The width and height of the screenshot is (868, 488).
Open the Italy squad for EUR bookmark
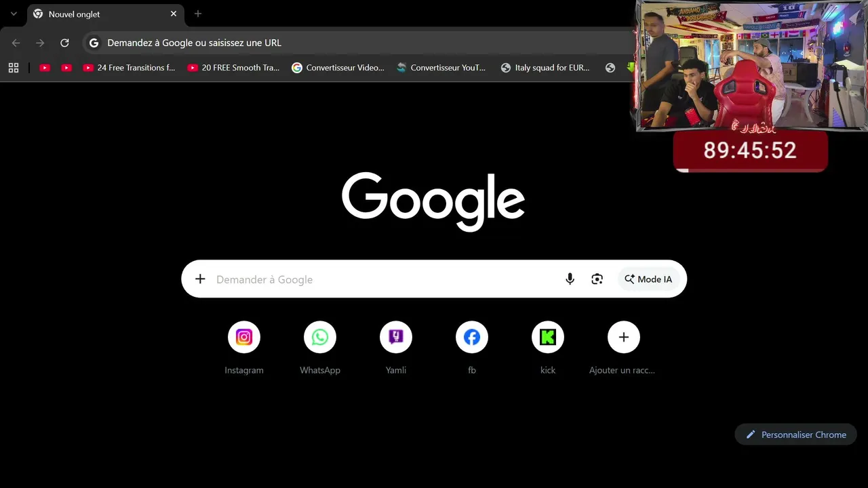pyautogui.click(x=547, y=68)
